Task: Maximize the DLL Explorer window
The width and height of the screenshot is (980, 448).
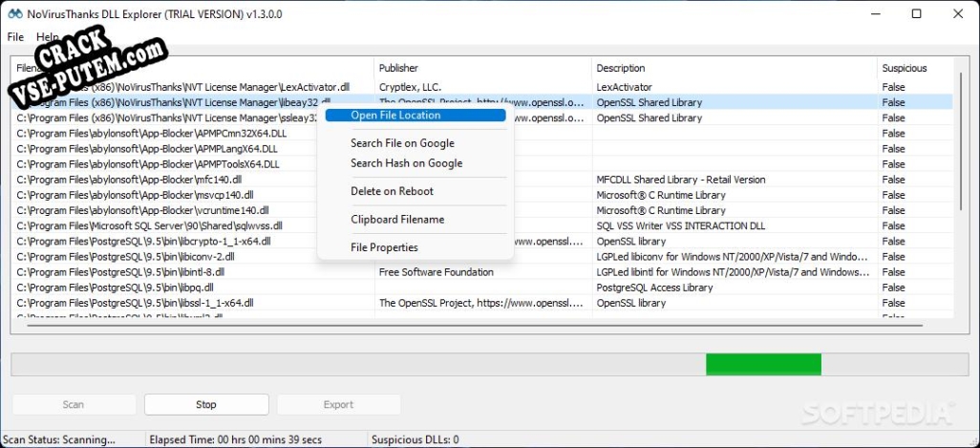Action: click(x=916, y=14)
